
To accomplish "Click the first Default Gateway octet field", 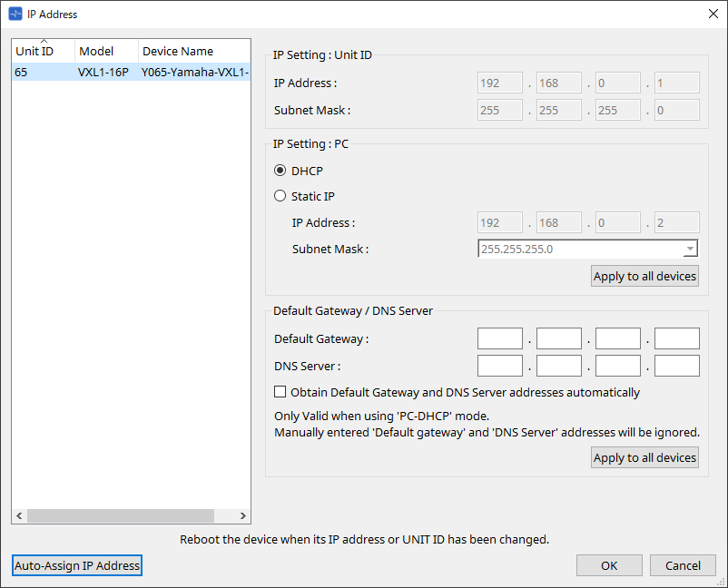I will [500, 339].
